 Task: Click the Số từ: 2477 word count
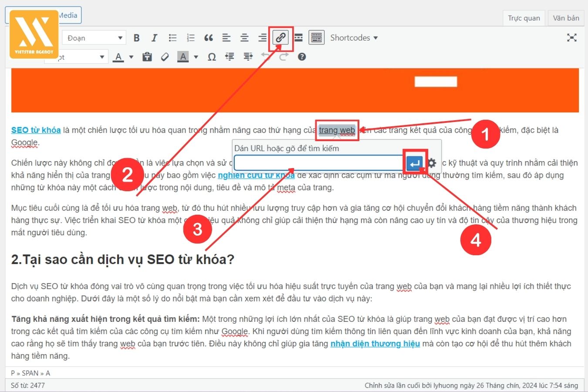pyautogui.click(x=28, y=385)
